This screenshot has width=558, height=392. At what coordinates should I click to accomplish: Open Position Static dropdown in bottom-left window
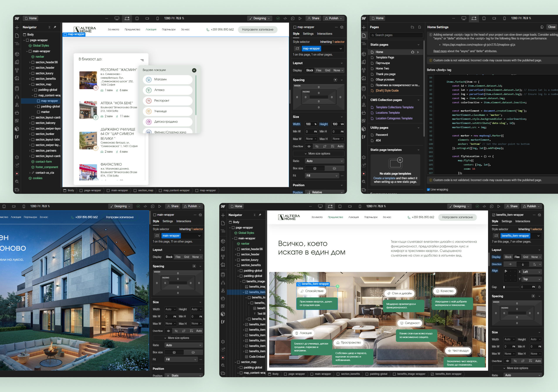[184, 375]
